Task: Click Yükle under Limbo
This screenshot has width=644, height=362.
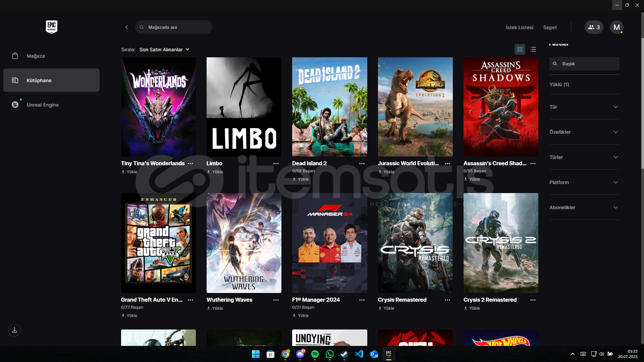Action: coord(215,172)
